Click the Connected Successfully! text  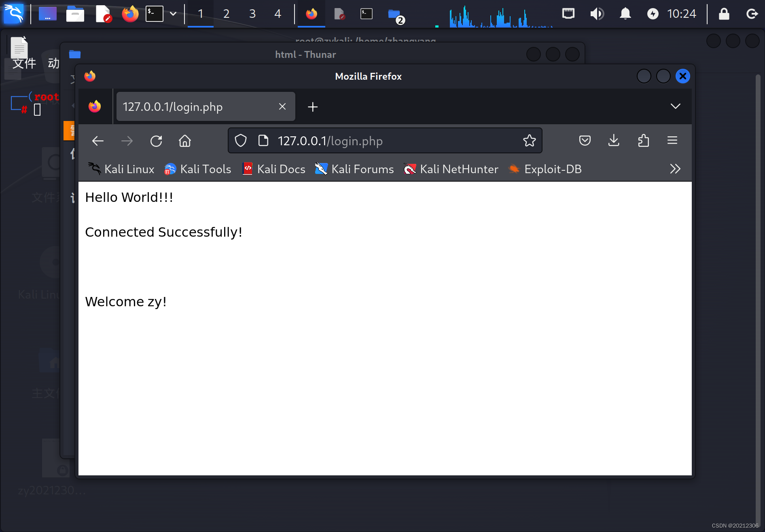[x=163, y=232]
